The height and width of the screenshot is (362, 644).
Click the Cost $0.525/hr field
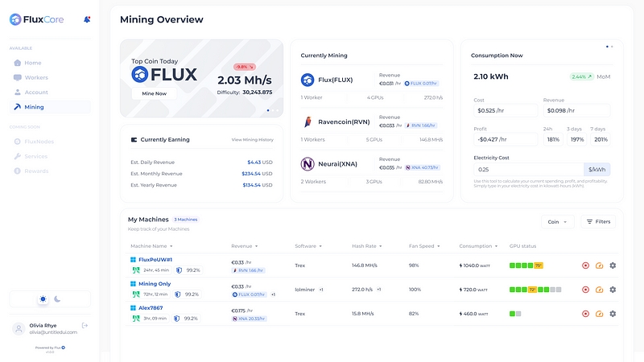[x=506, y=110]
